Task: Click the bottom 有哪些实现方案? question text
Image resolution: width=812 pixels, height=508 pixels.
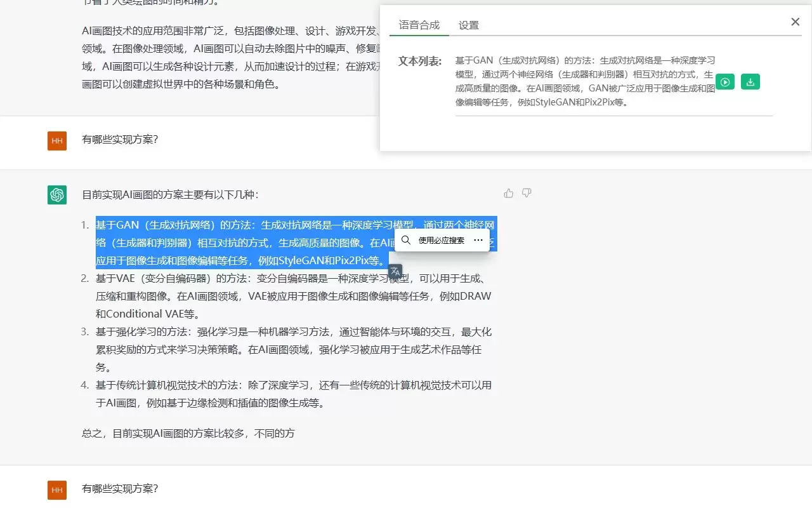Action: click(120, 489)
